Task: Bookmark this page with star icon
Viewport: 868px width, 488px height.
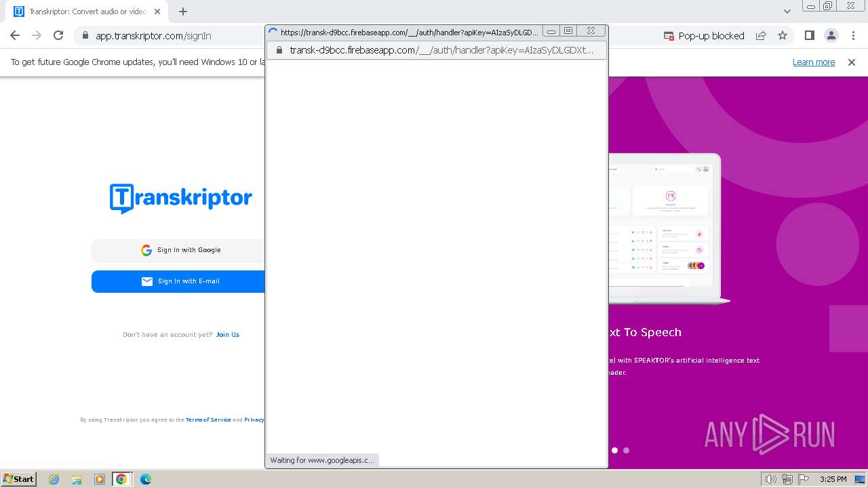Action: click(x=783, y=36)
